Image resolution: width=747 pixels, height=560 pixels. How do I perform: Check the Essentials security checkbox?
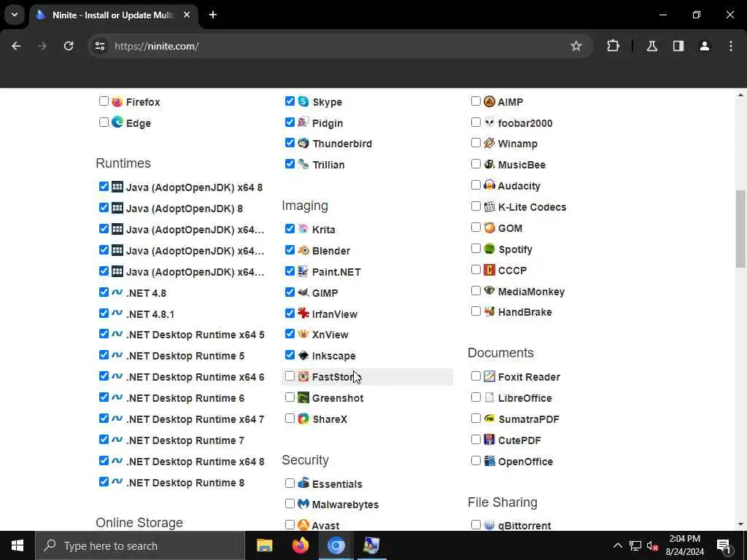coord(290,483)
